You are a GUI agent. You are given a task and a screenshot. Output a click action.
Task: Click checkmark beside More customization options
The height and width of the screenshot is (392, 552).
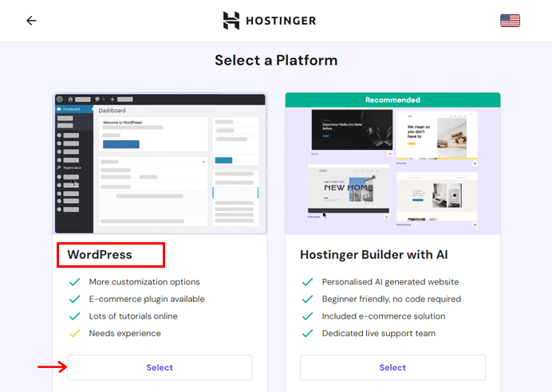(75, 281)
